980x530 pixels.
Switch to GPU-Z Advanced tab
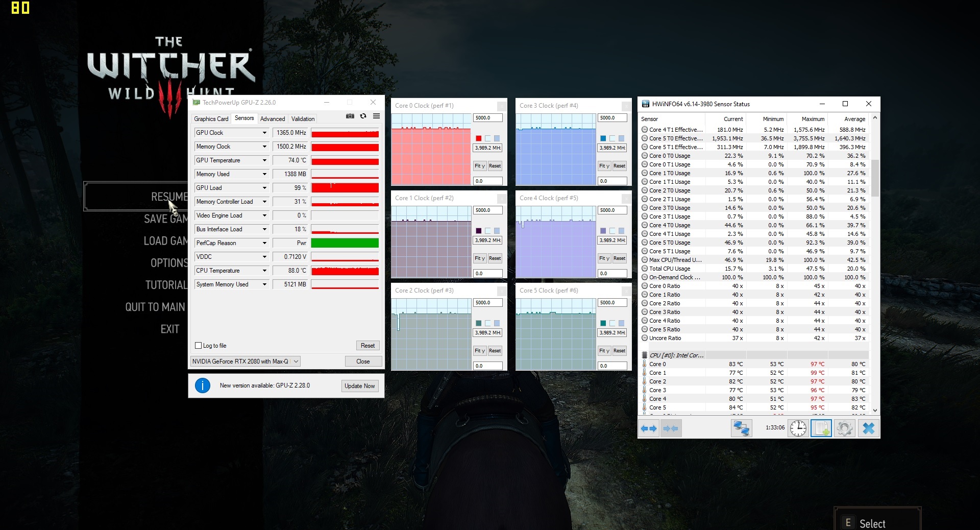273,119
